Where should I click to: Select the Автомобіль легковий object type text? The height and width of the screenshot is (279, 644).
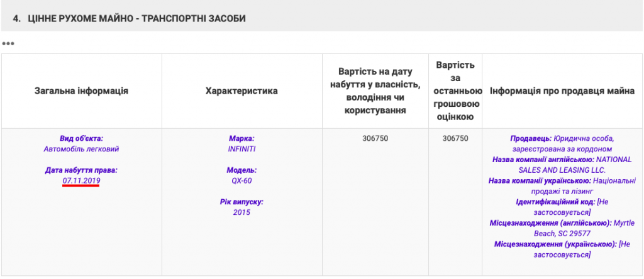pyautogui.click(x=81, y=149)
